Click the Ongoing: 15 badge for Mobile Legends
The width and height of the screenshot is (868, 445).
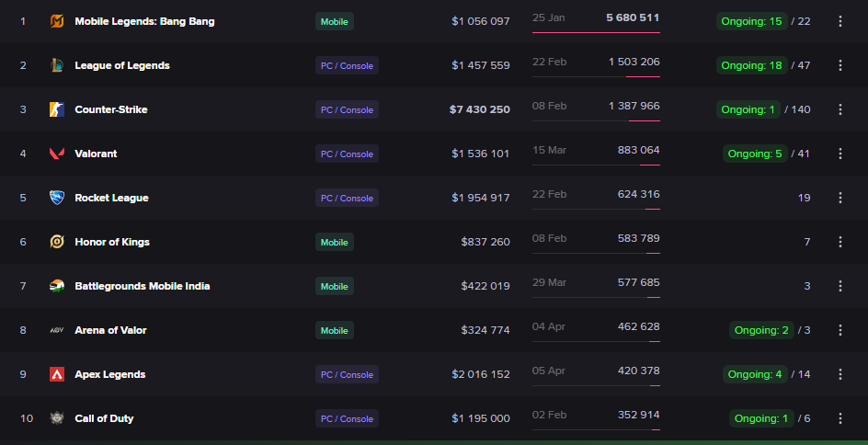click(752, 21)
